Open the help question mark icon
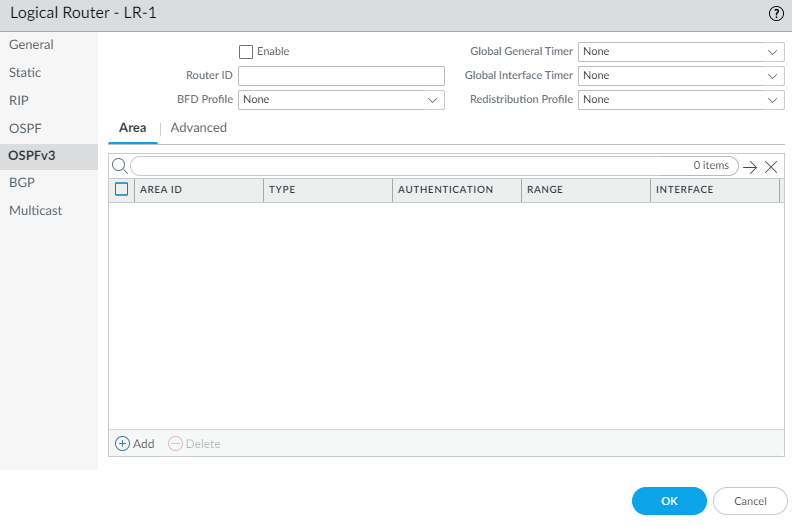The image size is (792, 526). [775, 13]
